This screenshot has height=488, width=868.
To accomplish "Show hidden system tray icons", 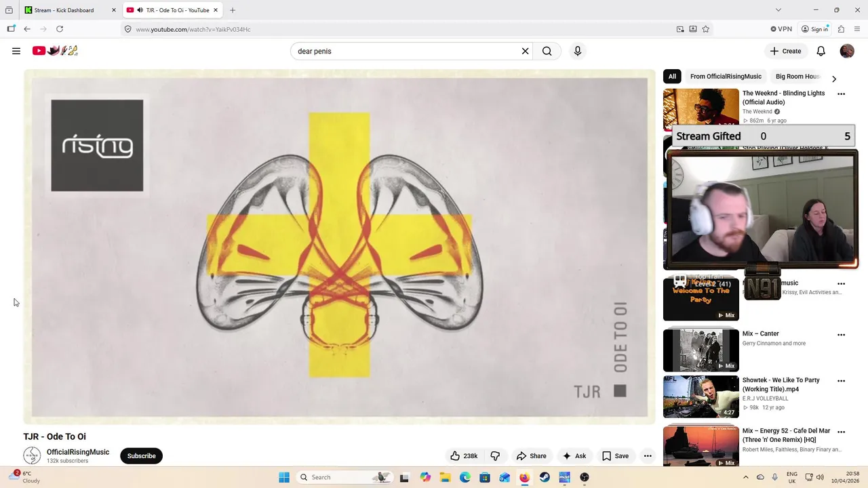I will tap(746, 477).
